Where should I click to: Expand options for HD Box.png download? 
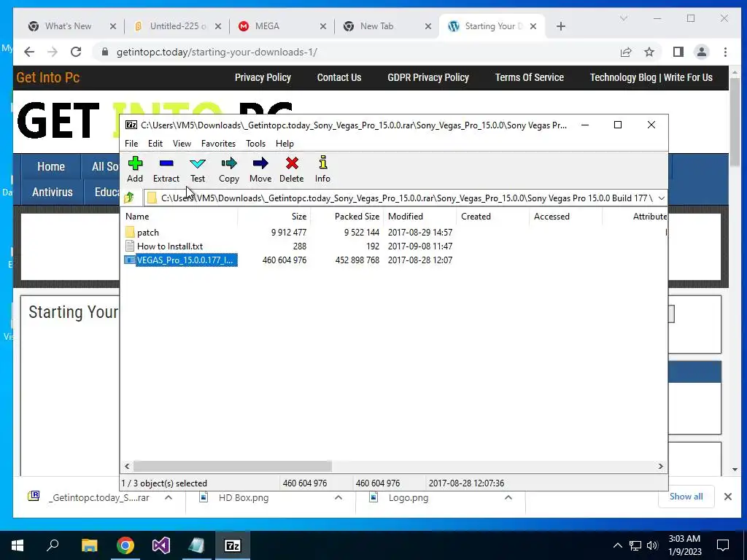(x=338, y=497)
